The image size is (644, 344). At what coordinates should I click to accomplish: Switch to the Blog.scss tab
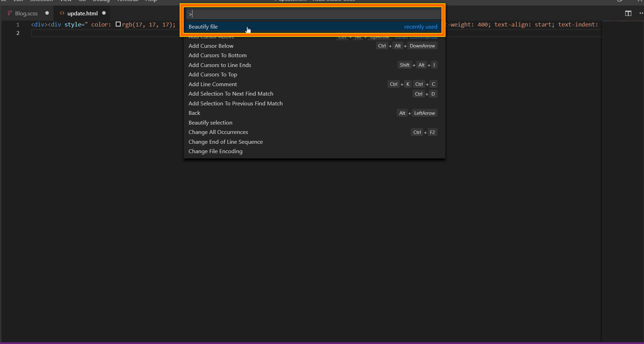tap(26, 13)
